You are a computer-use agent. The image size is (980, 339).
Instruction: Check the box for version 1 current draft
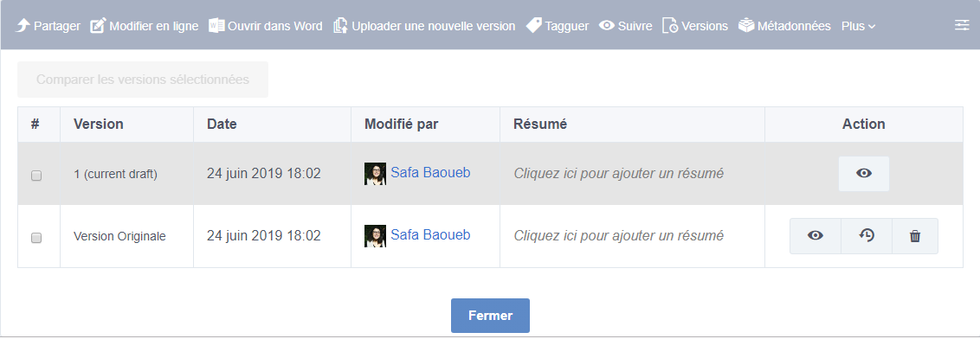36,176
